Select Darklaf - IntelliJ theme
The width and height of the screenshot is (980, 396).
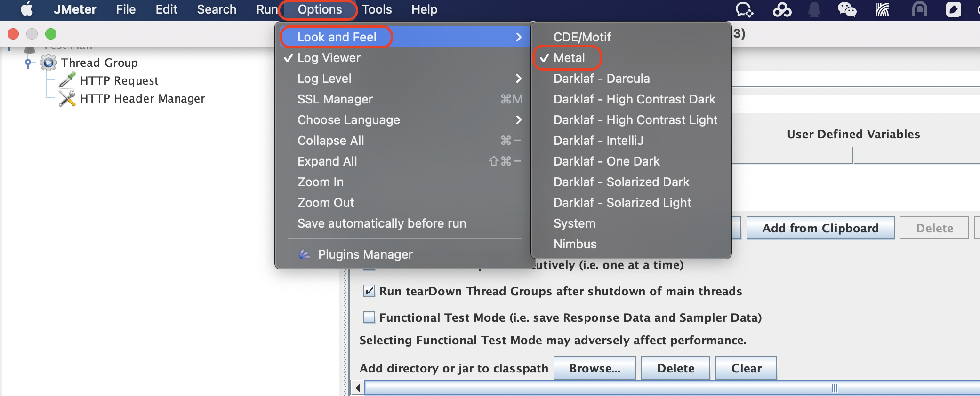[x=631, y=141]
